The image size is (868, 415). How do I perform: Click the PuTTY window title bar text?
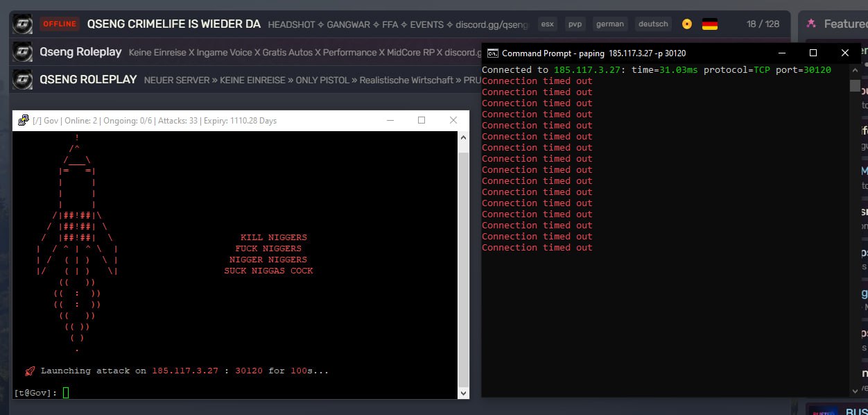155,121
